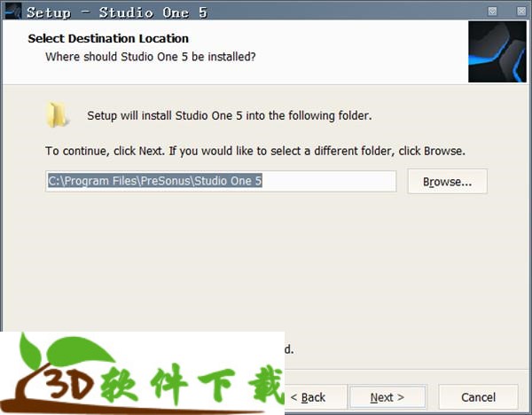Click the partially hidden "d." disk space text
This screenshot has height=415, width=532.
(289, 349)
